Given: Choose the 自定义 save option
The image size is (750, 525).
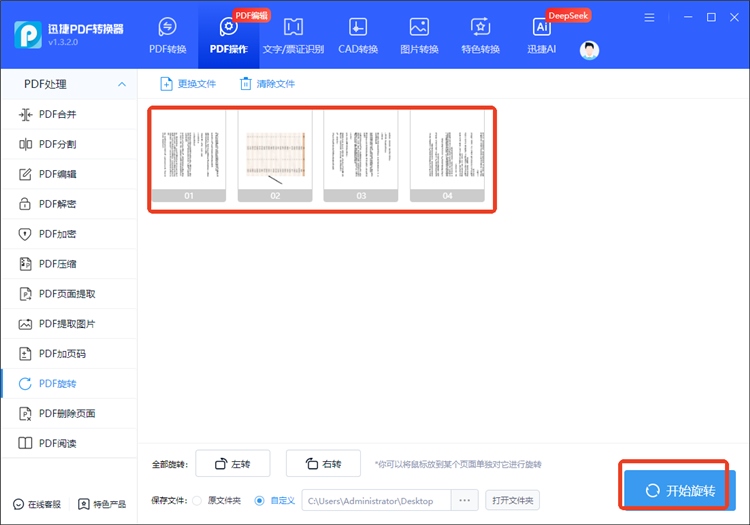Looking at the screenshot, I should (x=259, y=501).
